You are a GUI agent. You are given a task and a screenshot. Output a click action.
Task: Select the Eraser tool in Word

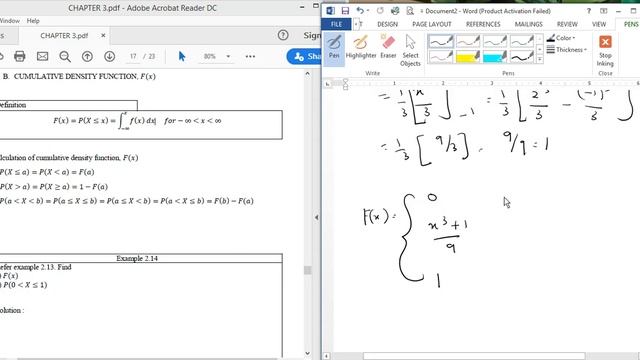pyautogui.click(x=388, y=47)
